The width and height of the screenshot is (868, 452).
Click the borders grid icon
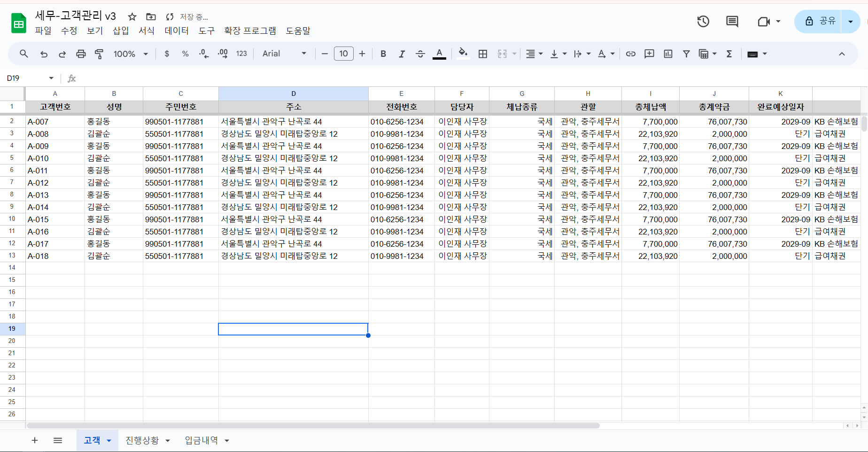tap(482, 54)
